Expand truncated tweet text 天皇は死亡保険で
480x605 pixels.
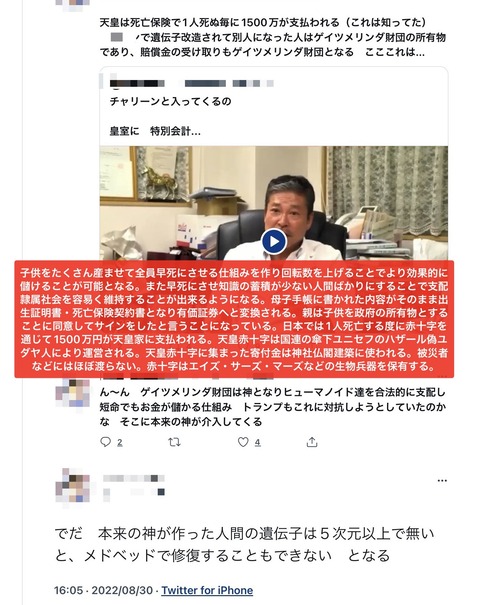coord(273,37)
